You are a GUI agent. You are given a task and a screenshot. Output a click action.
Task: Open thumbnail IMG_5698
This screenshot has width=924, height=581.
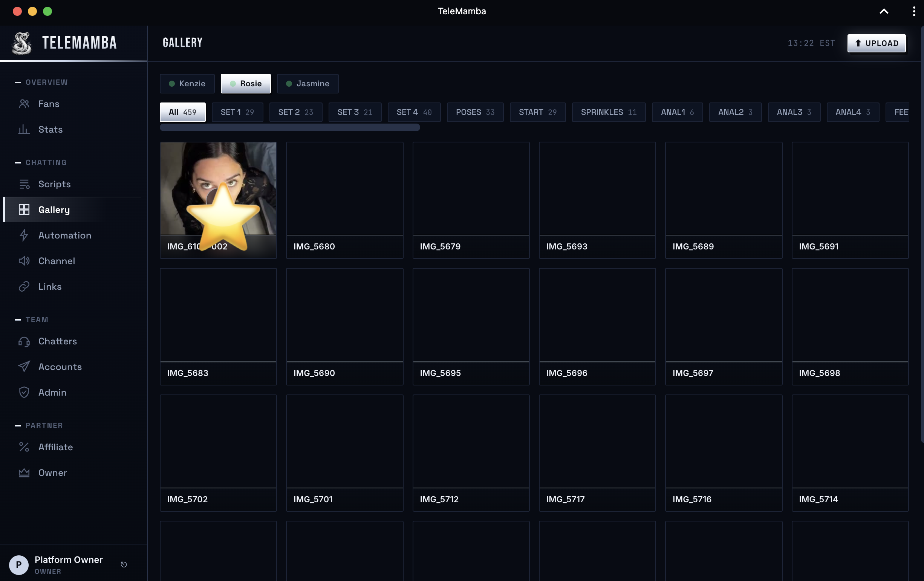click(x=850, y=327)
